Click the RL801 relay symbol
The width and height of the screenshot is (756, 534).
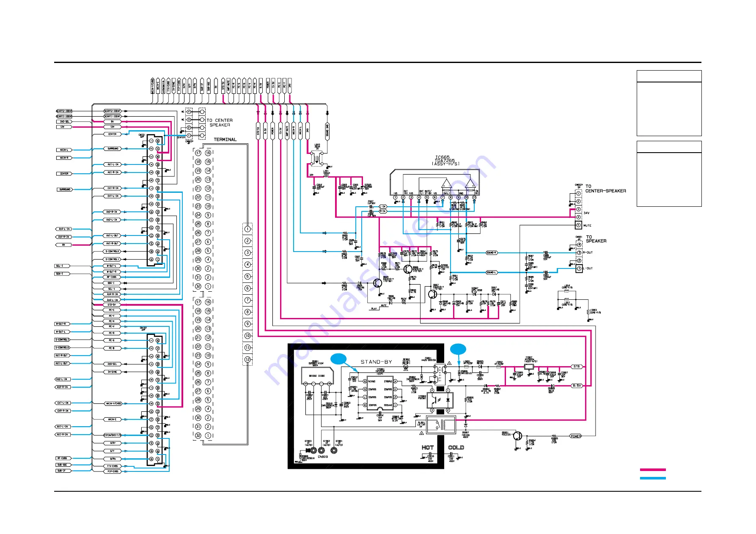441,425
